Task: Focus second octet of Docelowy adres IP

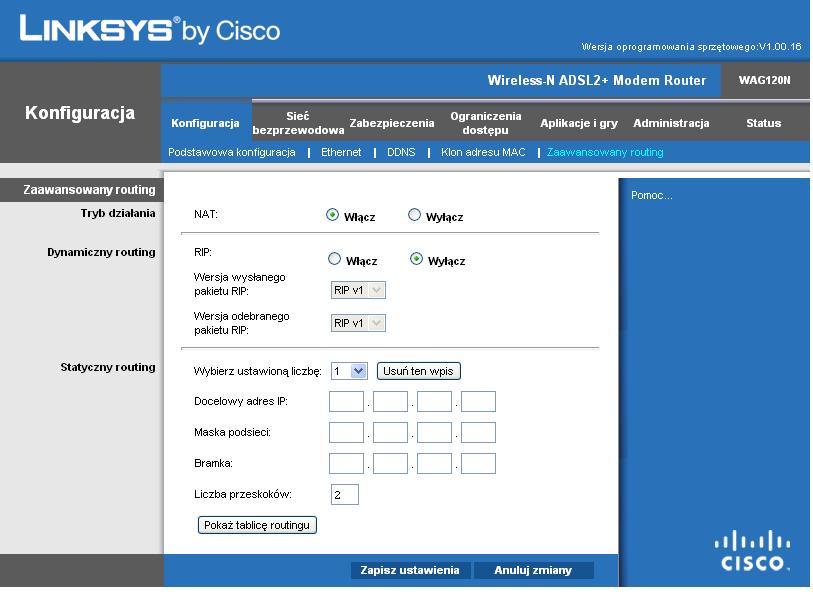Action: click(x=390, y=401)
